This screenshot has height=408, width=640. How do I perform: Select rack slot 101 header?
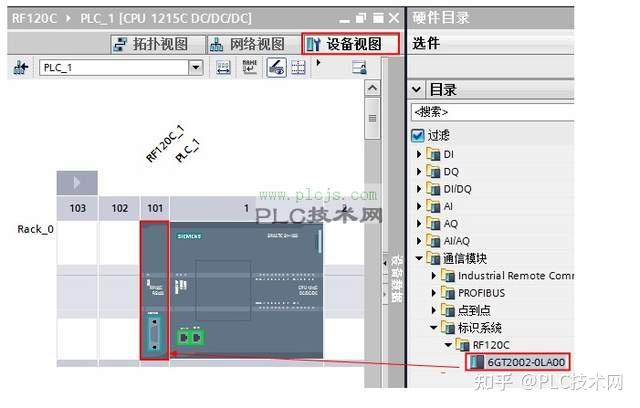(155, 208)
